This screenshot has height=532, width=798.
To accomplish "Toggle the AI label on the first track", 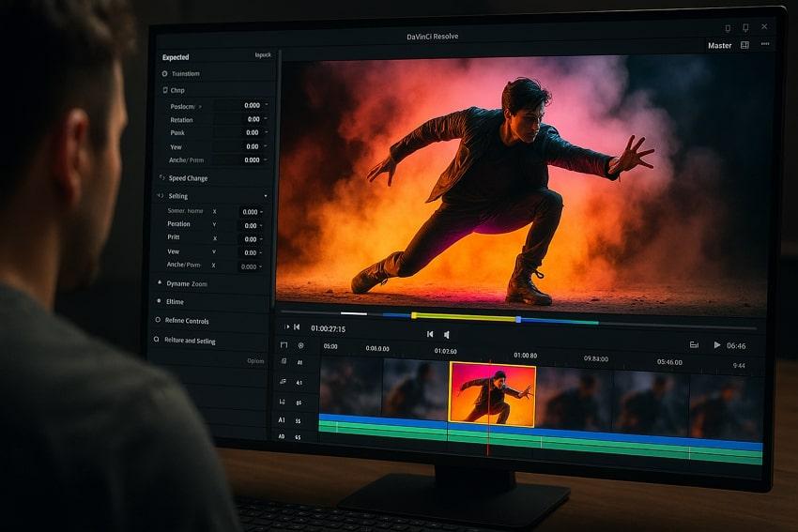I will [x=299, y=362].
